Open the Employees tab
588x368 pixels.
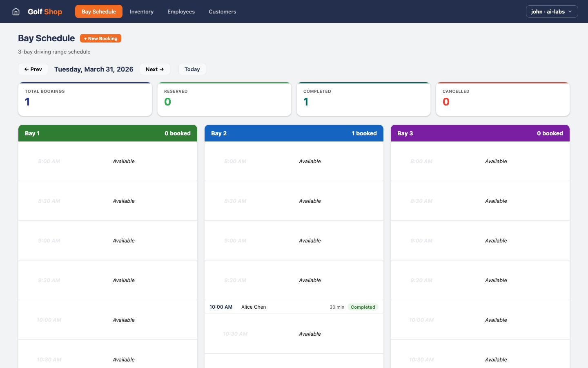[181, 11]
